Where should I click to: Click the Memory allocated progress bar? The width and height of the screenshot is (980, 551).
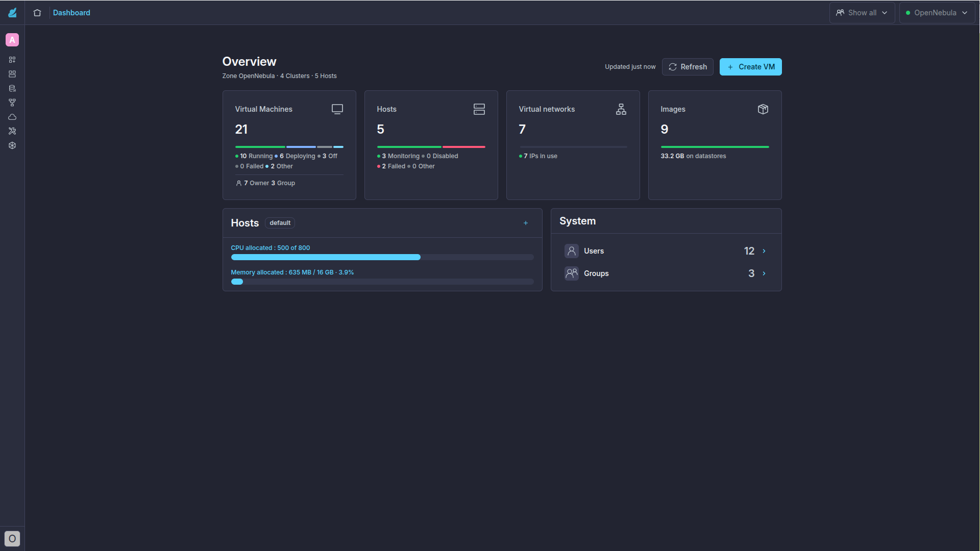(382, 282)
